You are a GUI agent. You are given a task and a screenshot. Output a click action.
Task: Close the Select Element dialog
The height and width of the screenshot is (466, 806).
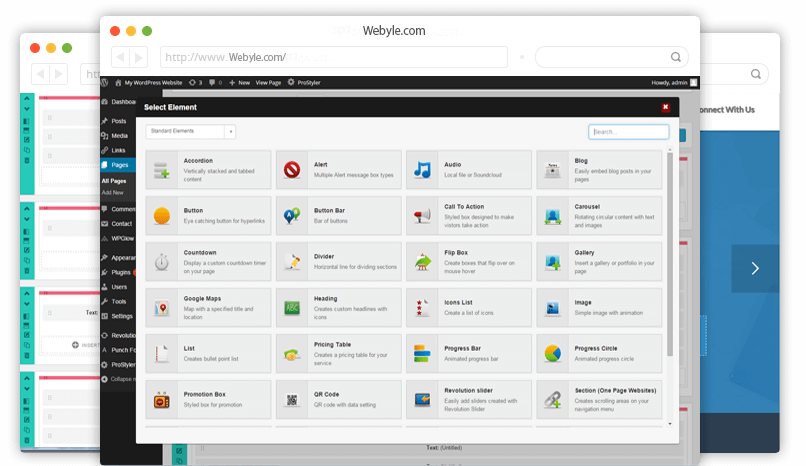[665, 107]
